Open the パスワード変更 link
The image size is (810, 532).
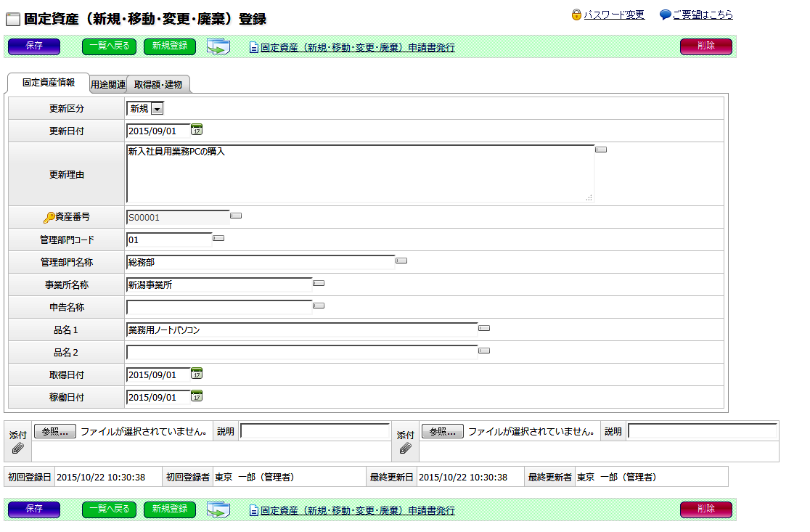[614, 15]
